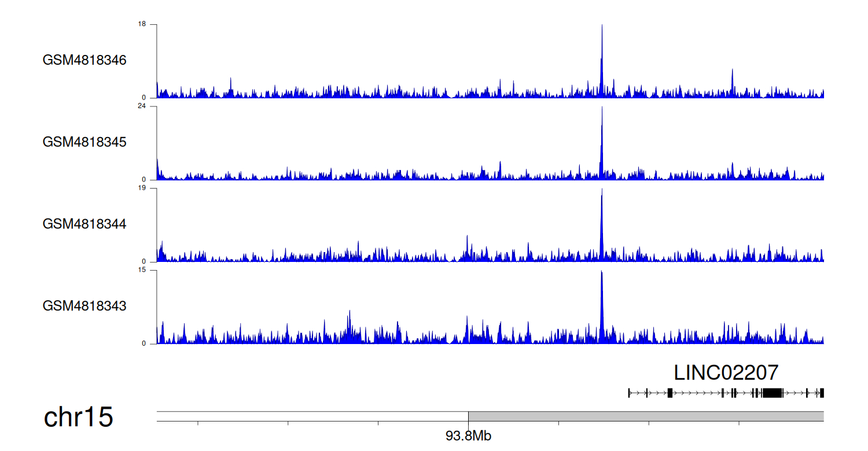Click the white section of chromosome bar
Screen dimensions: 868x451
[312, 416]
